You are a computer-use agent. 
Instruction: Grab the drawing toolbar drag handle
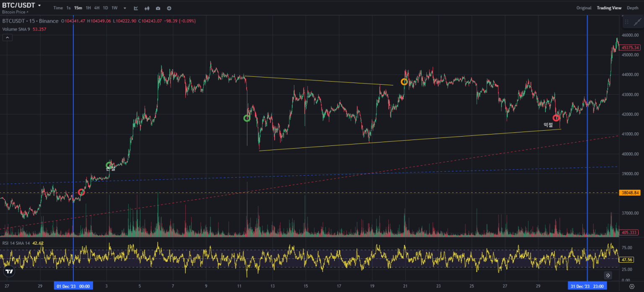(x=626, y=22)
